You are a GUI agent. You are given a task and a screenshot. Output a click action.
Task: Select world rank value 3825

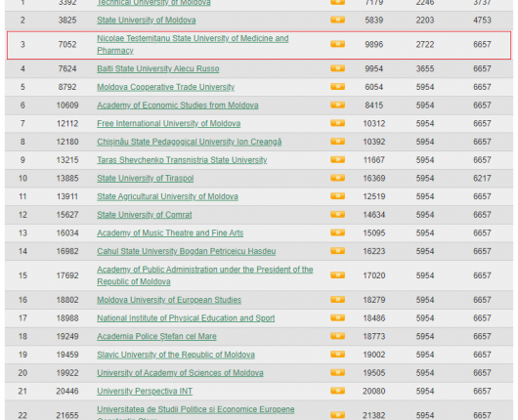(x=67, y=21)
